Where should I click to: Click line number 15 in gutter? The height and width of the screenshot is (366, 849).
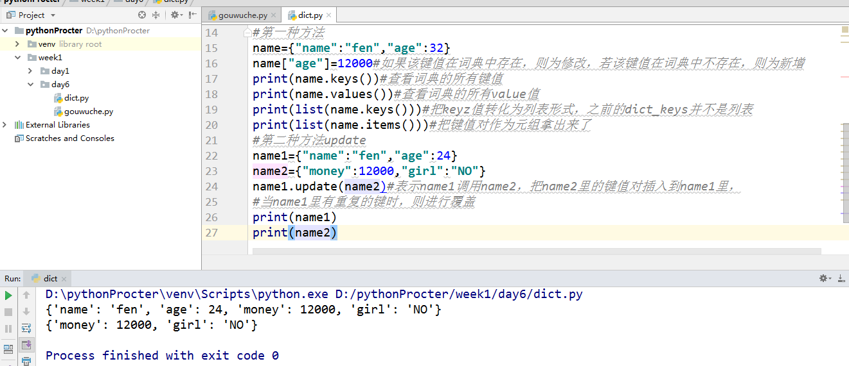(x=212, y=49)
